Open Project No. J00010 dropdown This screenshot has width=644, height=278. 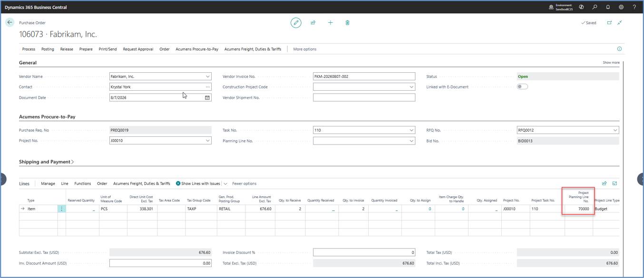(207, 141)
